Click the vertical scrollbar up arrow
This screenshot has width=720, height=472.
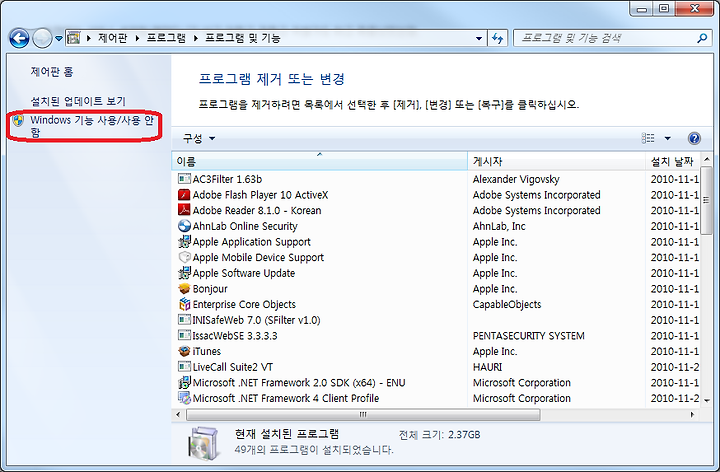coord(707,159)
